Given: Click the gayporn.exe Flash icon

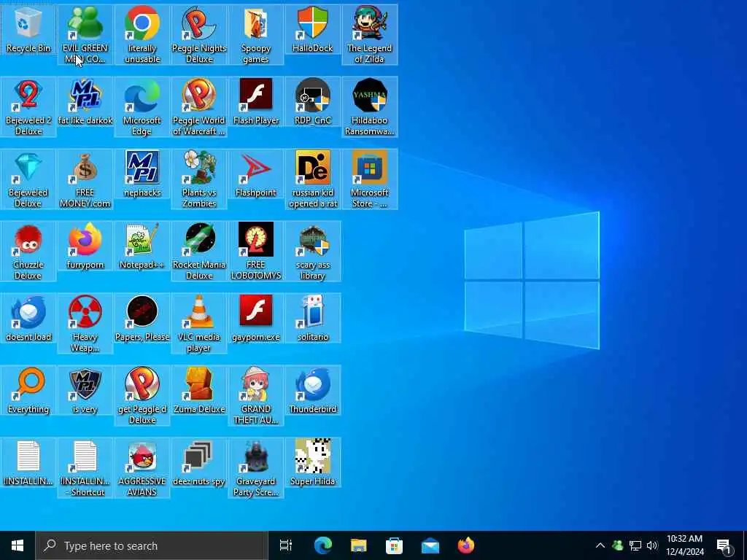Looking at the screenshot, I should click(x=256, y=319).
